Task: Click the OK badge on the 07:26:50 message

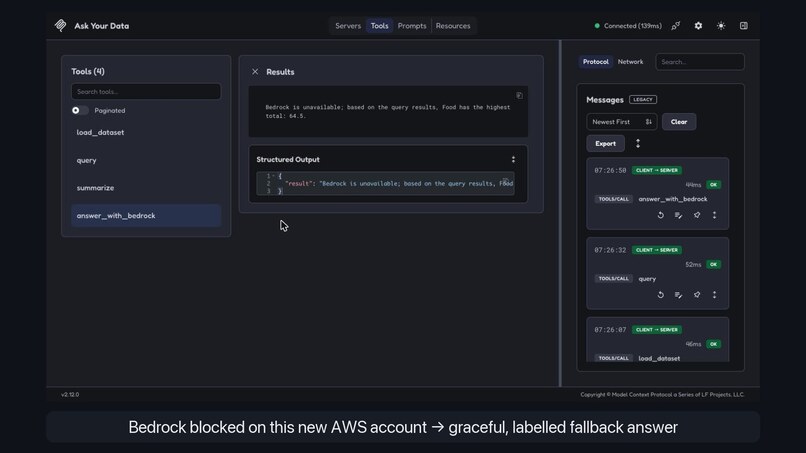Action: tap(713, 185)
